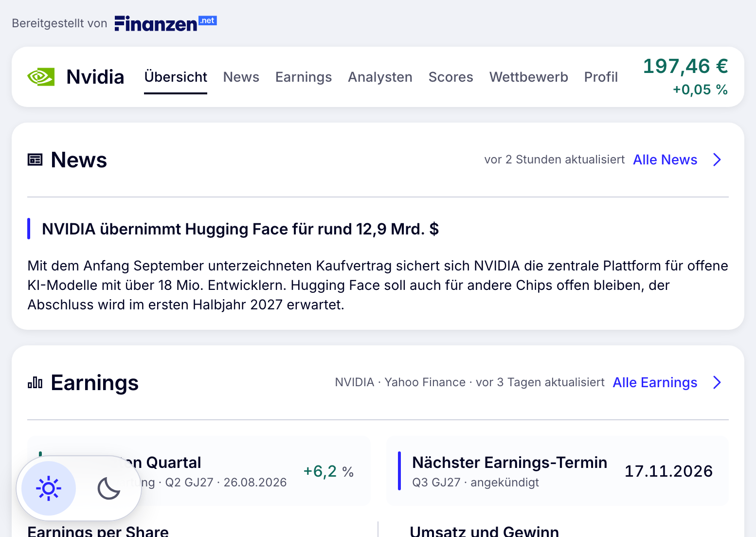Follow the Alle News link
The width and height of the screenshot is (756, 537).
tap(665, 160)
